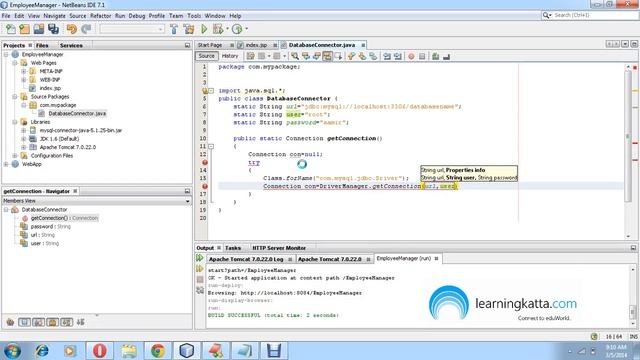
Task: Click the Next Bookmark icon
Action: click(362, 56)
